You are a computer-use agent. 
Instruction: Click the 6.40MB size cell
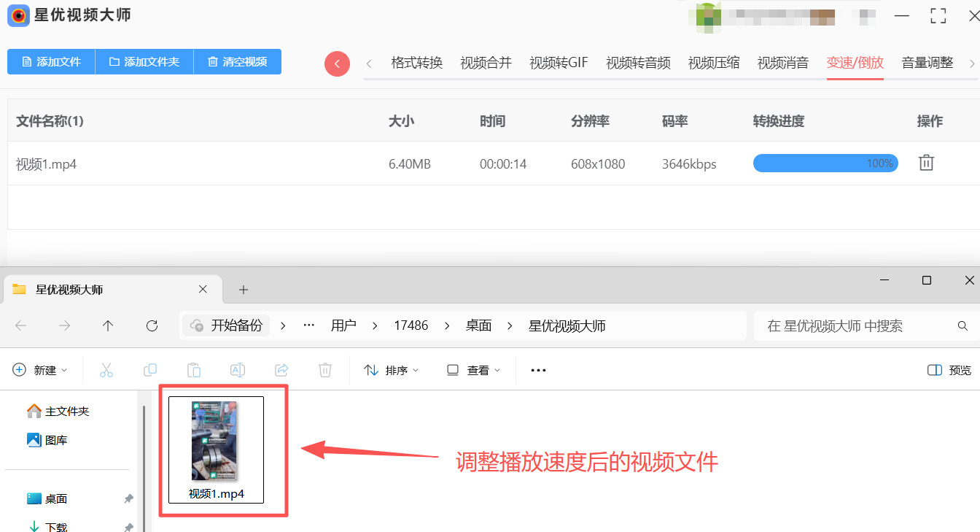[x=410, y=164]
